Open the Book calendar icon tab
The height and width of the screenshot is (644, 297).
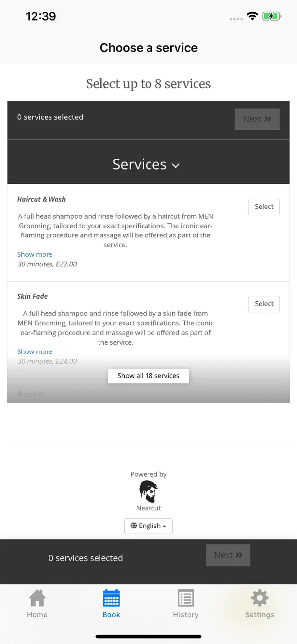111,598
